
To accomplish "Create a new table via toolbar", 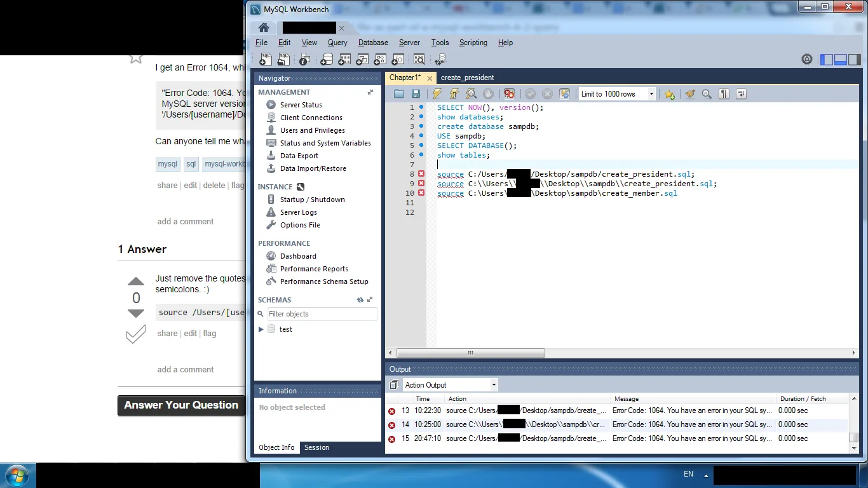I will pyautogui.click(x=344, y=59).
